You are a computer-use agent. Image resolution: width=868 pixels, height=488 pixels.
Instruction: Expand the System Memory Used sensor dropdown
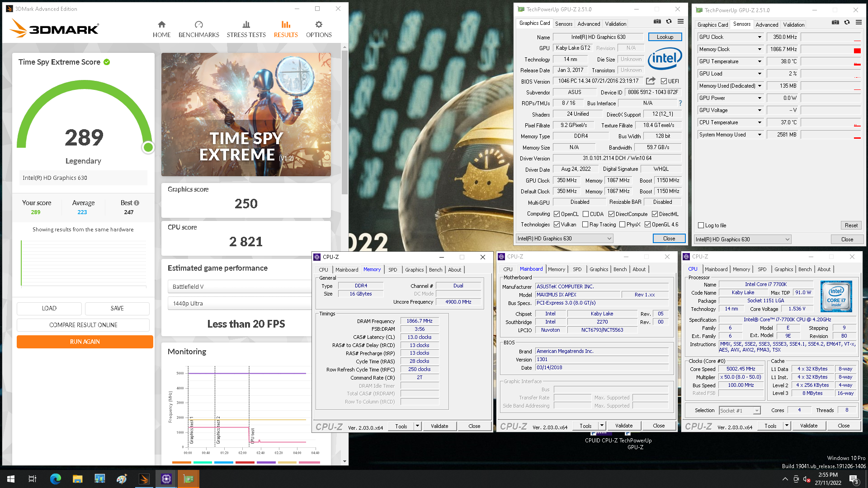[x=759, y=135]
